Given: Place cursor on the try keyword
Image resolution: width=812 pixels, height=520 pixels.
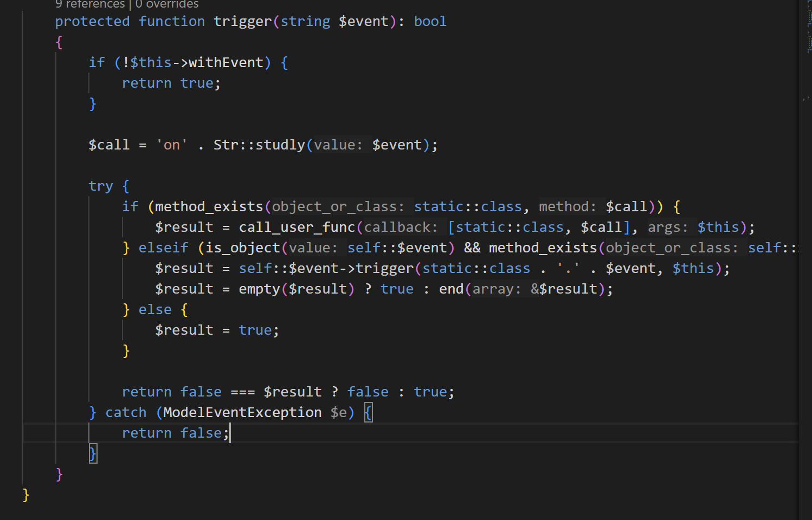Looking at the screenshot, I should [101, 186].
